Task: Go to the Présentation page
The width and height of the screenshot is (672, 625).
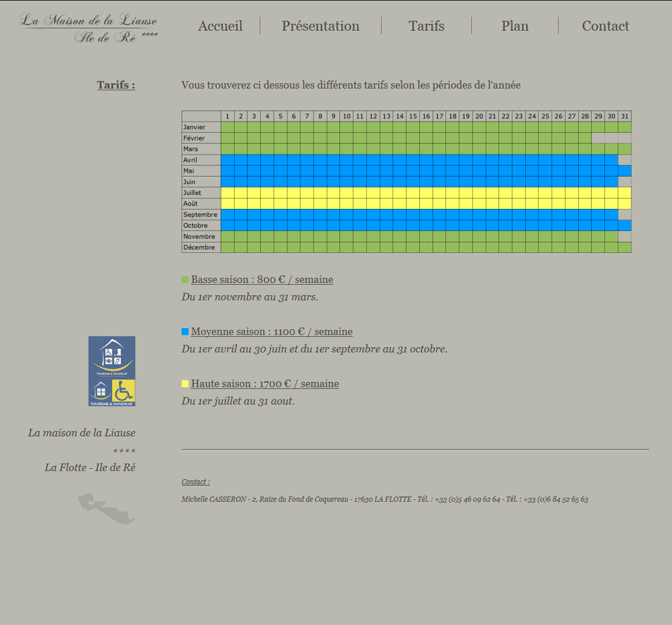Action: 320,26
